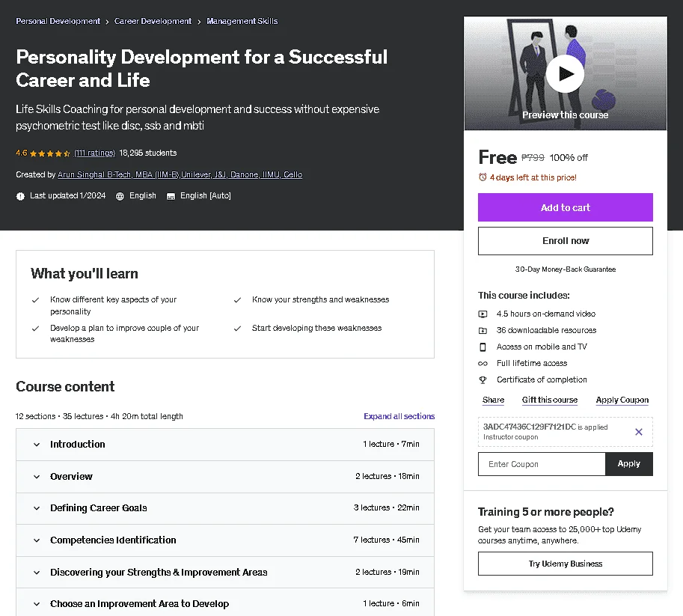Open the 111 ratings link
The width and height of the screenshot is (683, 616).
94,153
